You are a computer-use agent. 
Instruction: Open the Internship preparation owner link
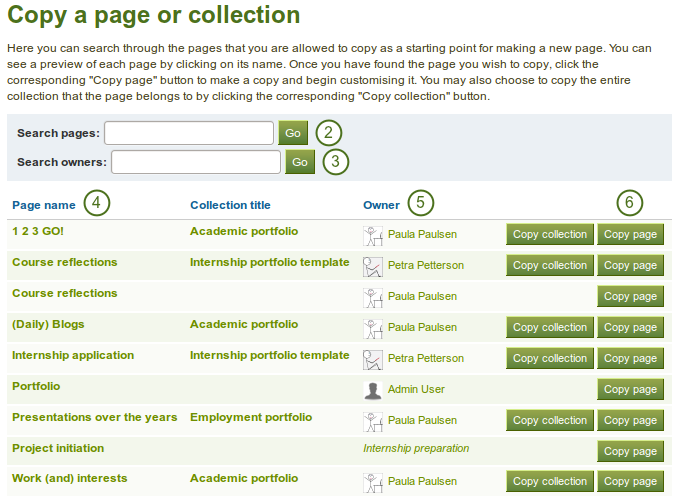click(x=416, y=449)
